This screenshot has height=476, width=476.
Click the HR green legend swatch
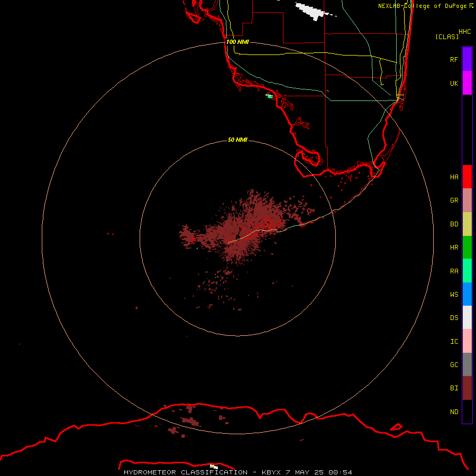click(x=467, y=248)
